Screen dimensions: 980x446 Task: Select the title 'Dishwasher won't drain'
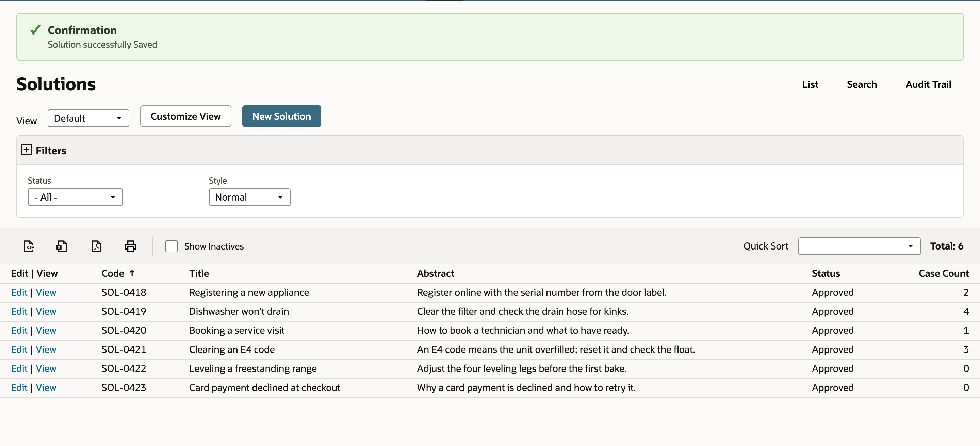239,311
